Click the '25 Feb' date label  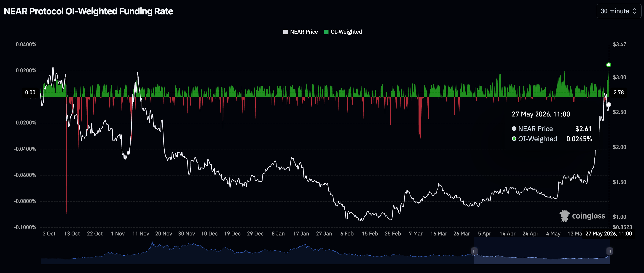393,233
